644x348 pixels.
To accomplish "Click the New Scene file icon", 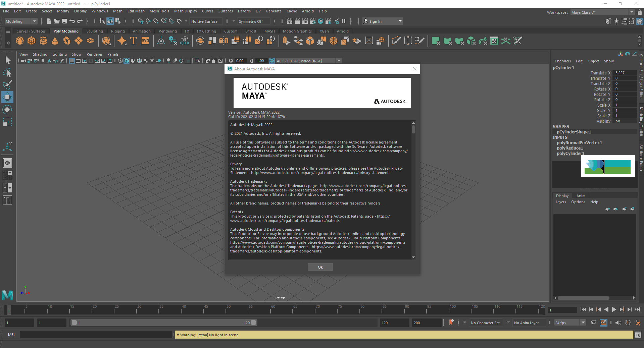I will (x=49, y=21).
